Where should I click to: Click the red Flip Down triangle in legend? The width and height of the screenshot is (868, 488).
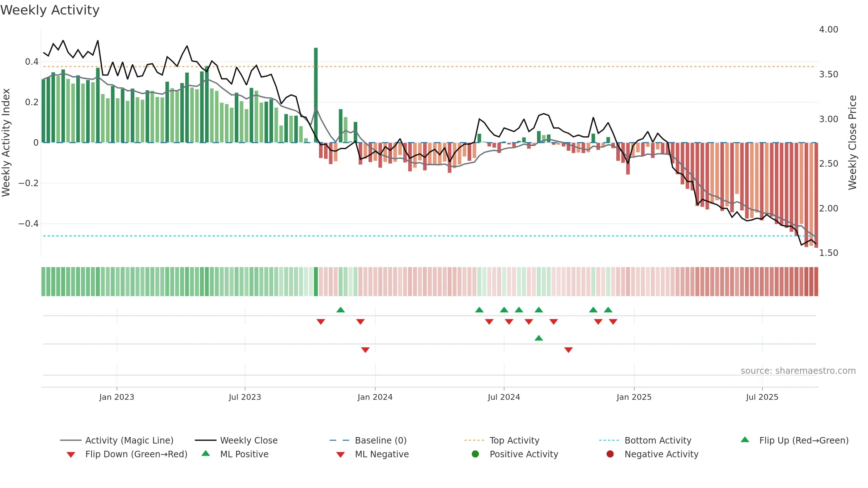click(x=71, y=455)
